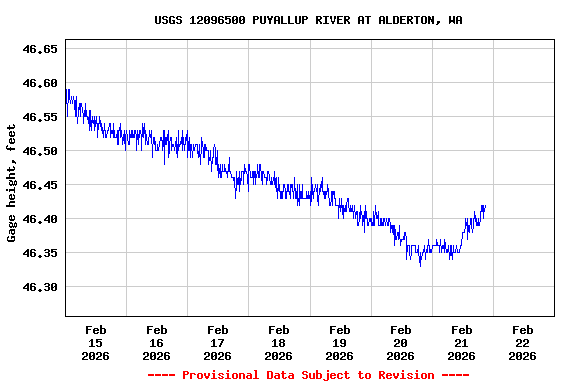Click the 'Feb 22 2026' date label
The image size is (576, 384).
522,343
